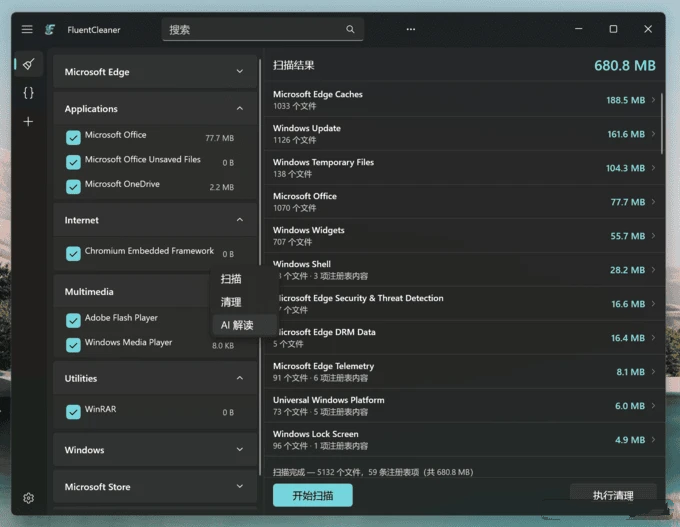Click the search magnifier icon
This screenshot has width=680, height=527.
pos(350,29)
